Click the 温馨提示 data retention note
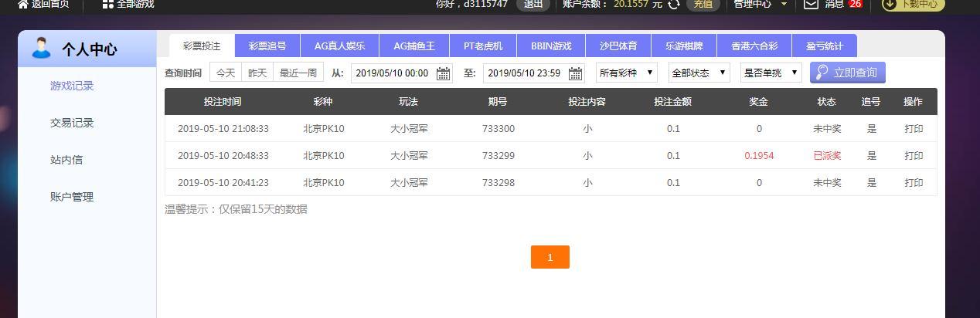980x318 pixels. coord(236,209)
